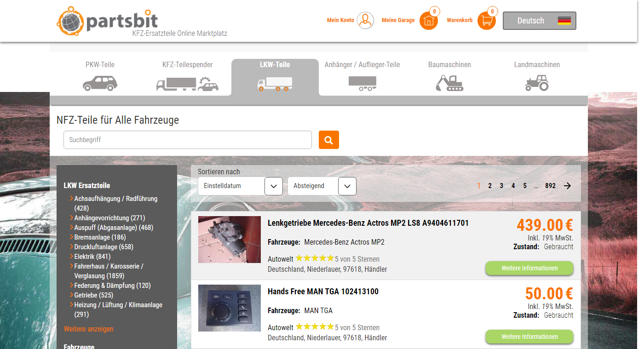Click the partsbit logo
The width and height of the screenshot is (644, 349).
tap(107, 21)
